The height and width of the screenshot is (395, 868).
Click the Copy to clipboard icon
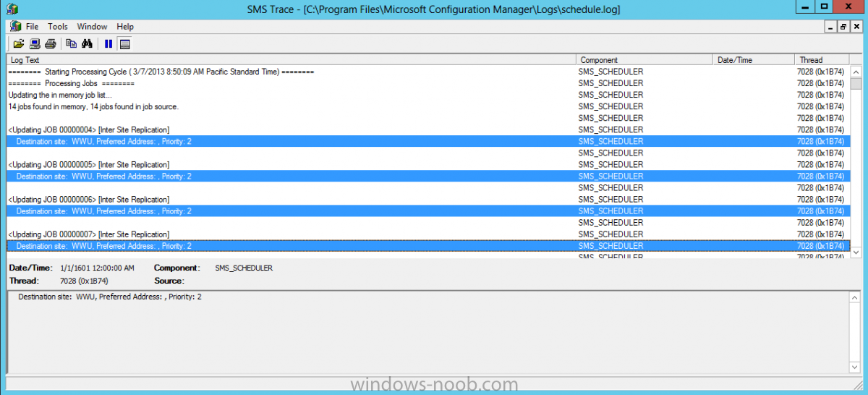pos(71,43)
